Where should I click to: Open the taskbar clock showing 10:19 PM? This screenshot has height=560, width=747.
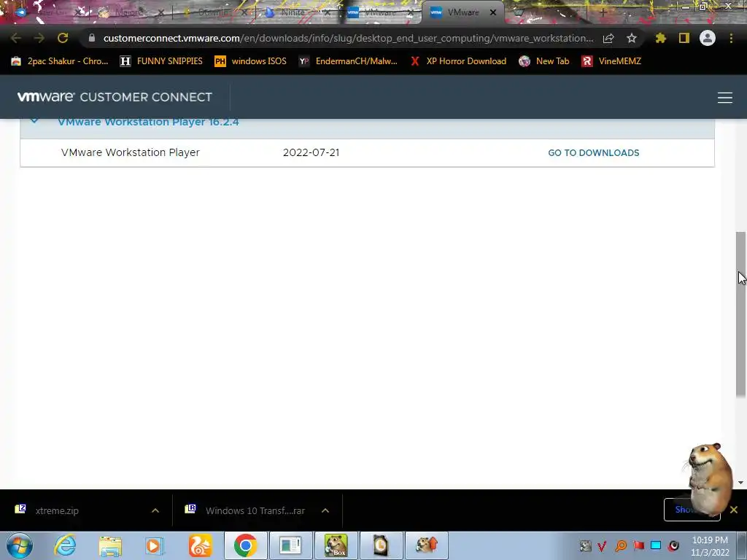(710, 546)
